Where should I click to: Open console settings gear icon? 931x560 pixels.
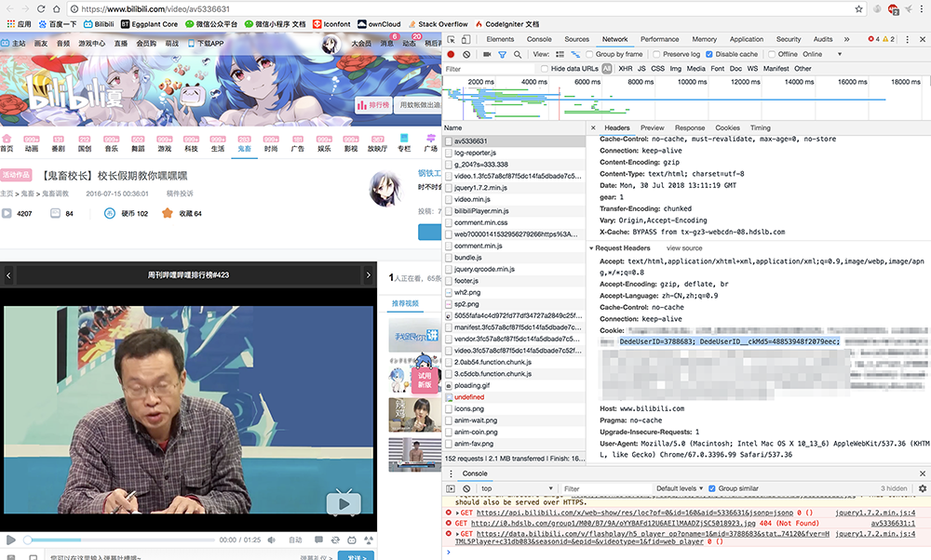(x=922, y=488)
